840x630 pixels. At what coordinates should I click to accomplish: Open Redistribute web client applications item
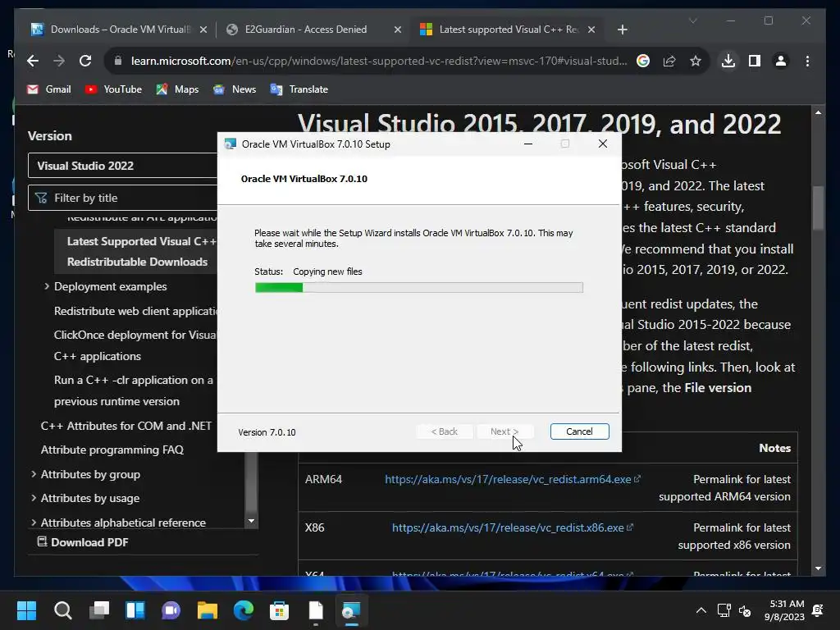135,311
